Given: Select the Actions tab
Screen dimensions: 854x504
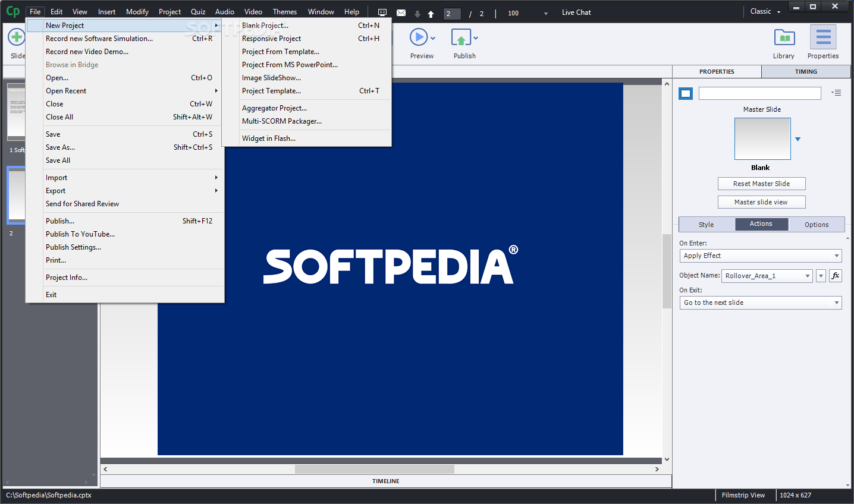Looking at the screenshot, I should click(x=761, y=224).
